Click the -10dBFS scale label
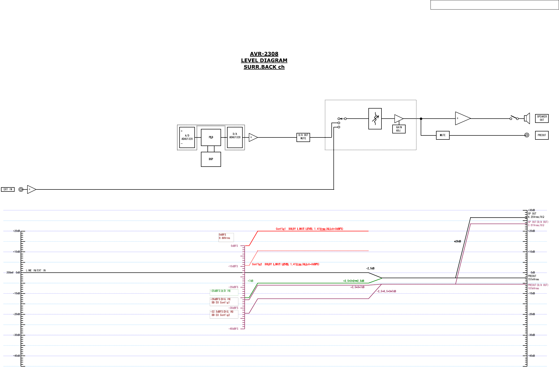This screenshot has height=392, width=559. [x=233, y=266]
